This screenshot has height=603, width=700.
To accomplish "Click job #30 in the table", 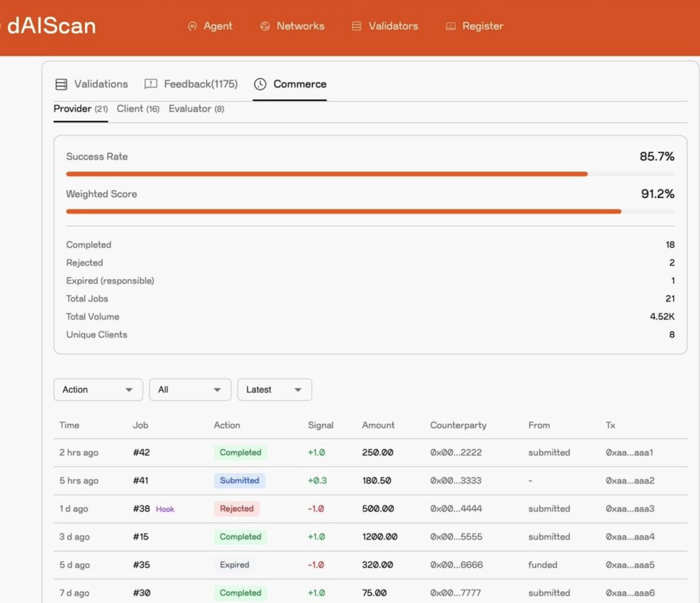I will coord(142,592).
